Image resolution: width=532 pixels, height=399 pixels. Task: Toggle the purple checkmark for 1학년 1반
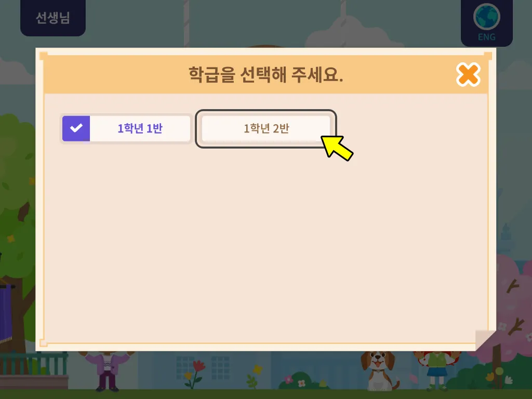76,128
